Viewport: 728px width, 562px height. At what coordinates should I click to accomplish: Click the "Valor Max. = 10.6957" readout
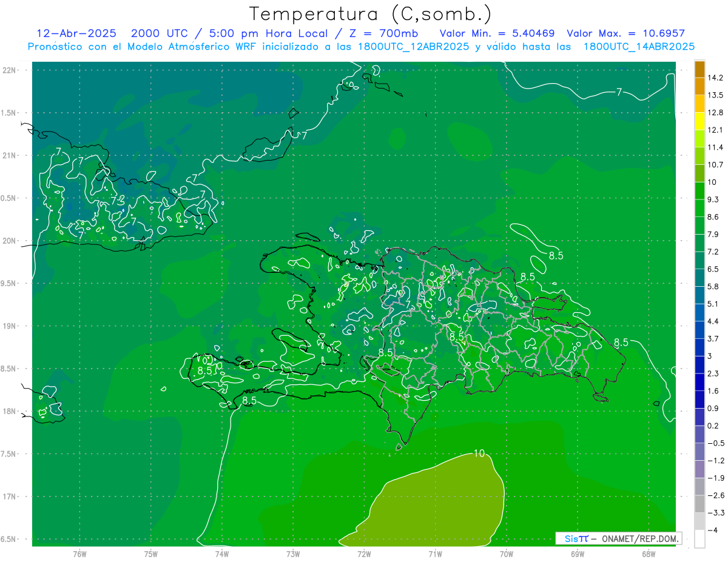click(625, 33)
